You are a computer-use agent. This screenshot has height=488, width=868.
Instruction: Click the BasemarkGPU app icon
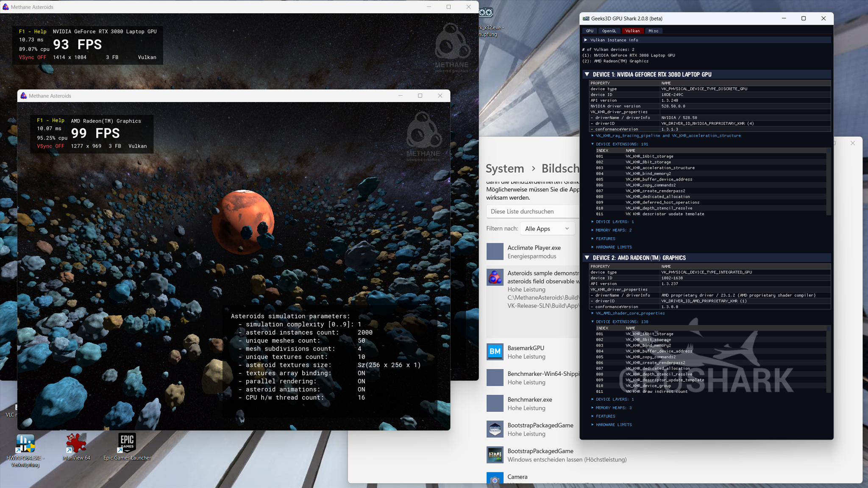[495, 352]
